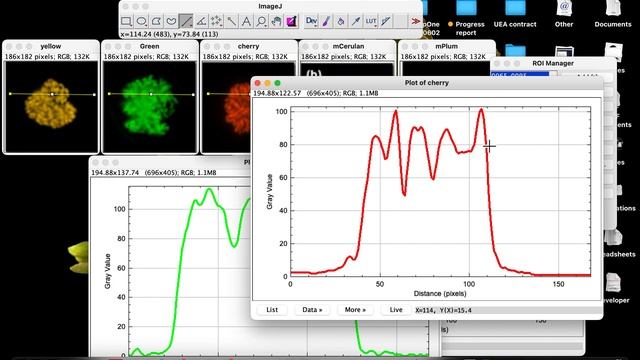Open the Dev developer menu
The height and width of the screenshot is (360, 640).
311,21
